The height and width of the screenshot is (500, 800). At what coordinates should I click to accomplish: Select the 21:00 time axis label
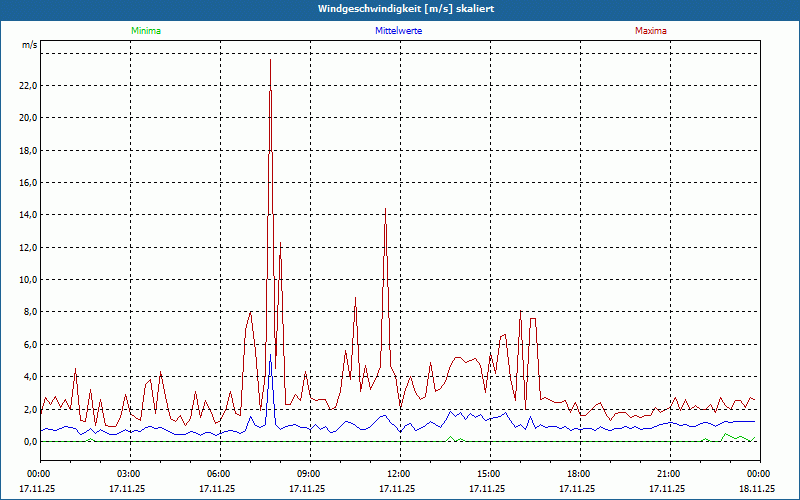pyautogui.click(x=668, y=474)
